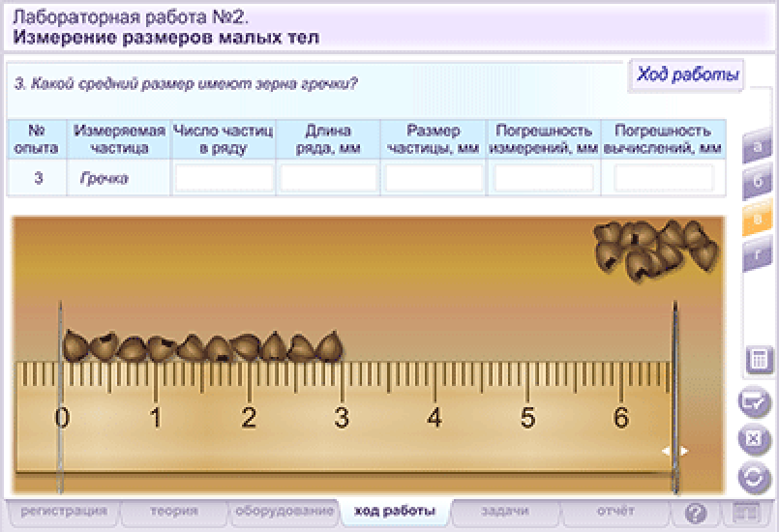Image resolution: width=779 pixels, height=532 pixels.
Task: Click the 'Размер частицы, мм' input field
Action: point(434,178)
